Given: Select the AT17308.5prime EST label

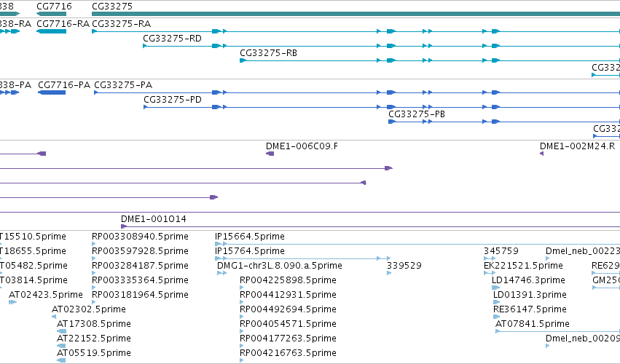Looking at the screenshot, I should tap(94, 324).
